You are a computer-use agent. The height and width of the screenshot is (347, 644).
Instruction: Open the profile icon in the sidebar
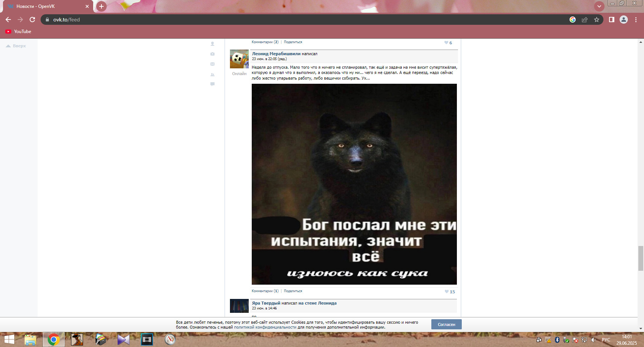[x=212, y=44]
